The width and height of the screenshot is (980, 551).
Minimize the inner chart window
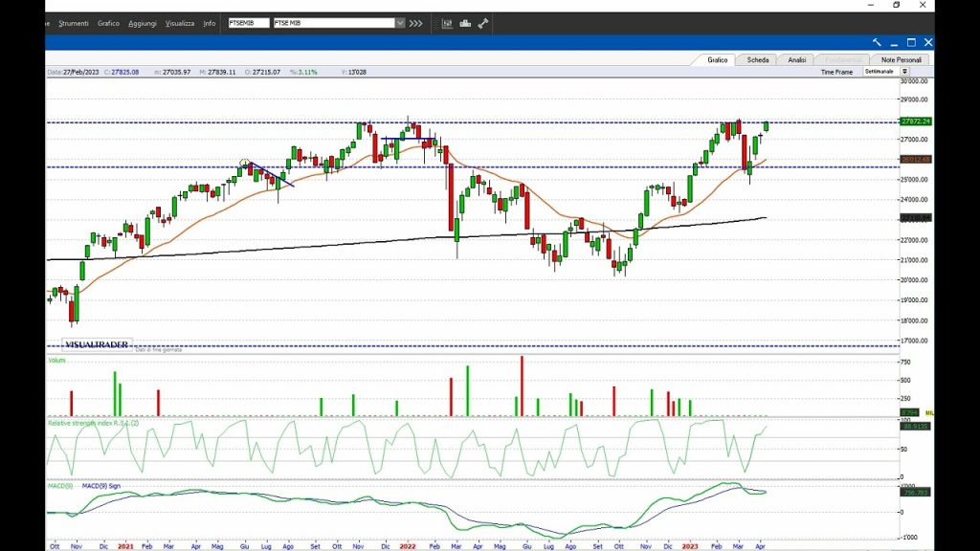tap(894, 42)
